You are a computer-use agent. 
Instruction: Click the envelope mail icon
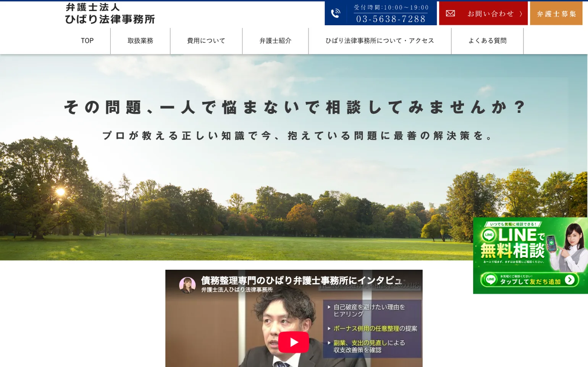click(x=451, y=13)
